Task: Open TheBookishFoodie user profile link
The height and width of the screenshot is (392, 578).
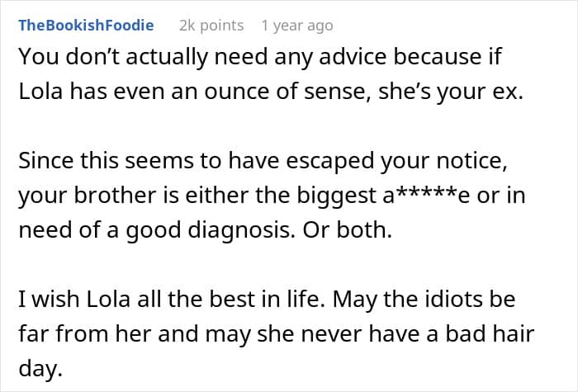Action: 86,26
